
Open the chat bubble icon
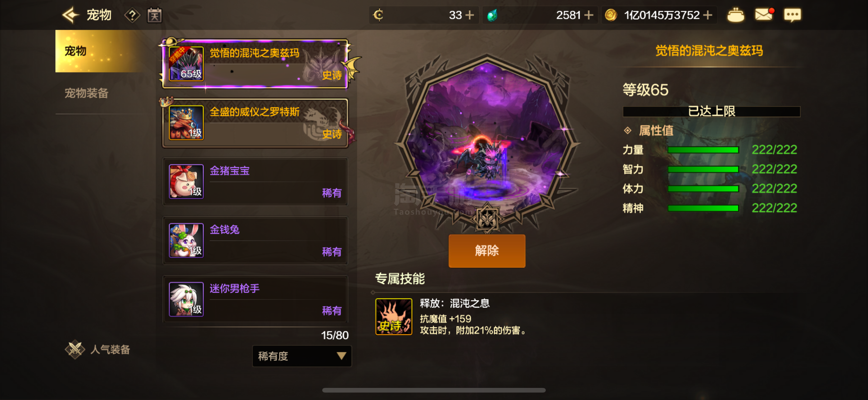792,15
